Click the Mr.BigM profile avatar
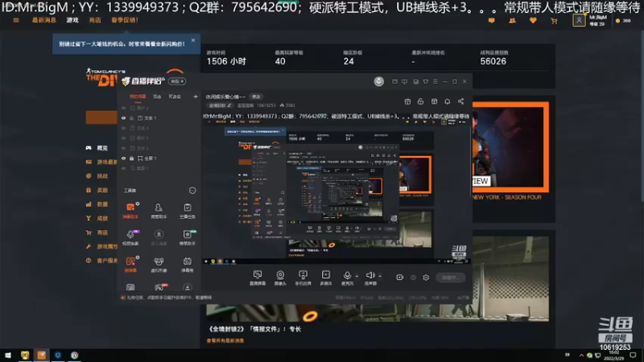The height and width of the screenshot is (362, 644). click(x=579, y=20)
